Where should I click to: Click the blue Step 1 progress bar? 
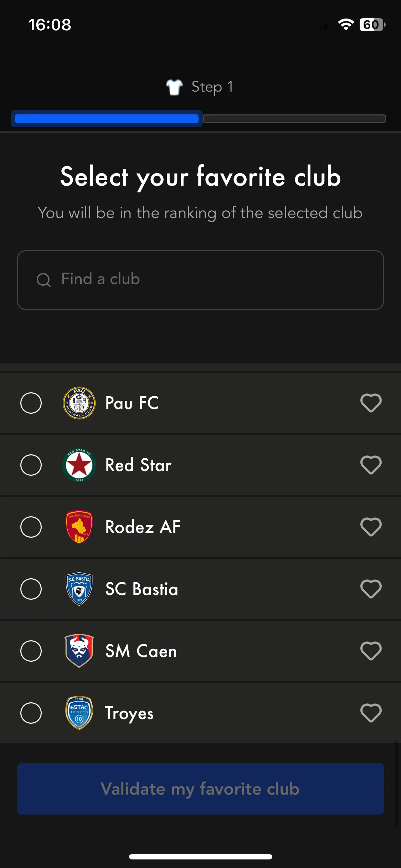(107, 119)
